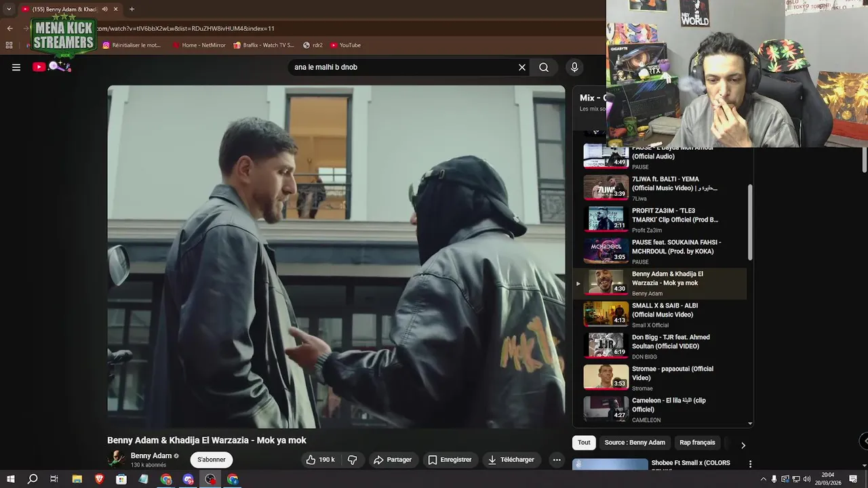Open Task View on the taskbar
The height and width of the screenshot is (488, 868).
[54, 479]
